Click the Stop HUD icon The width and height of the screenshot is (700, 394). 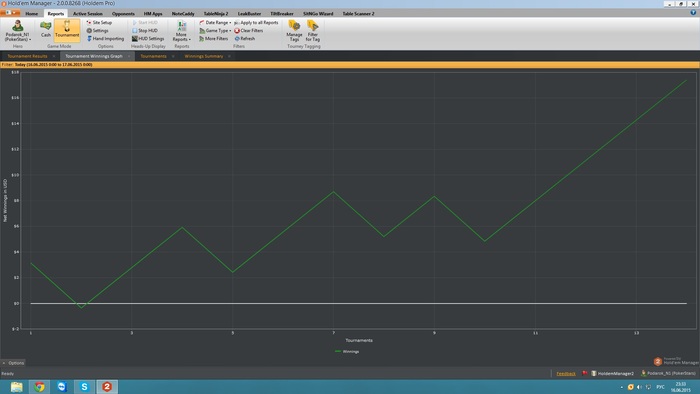[x=145, y=30]
